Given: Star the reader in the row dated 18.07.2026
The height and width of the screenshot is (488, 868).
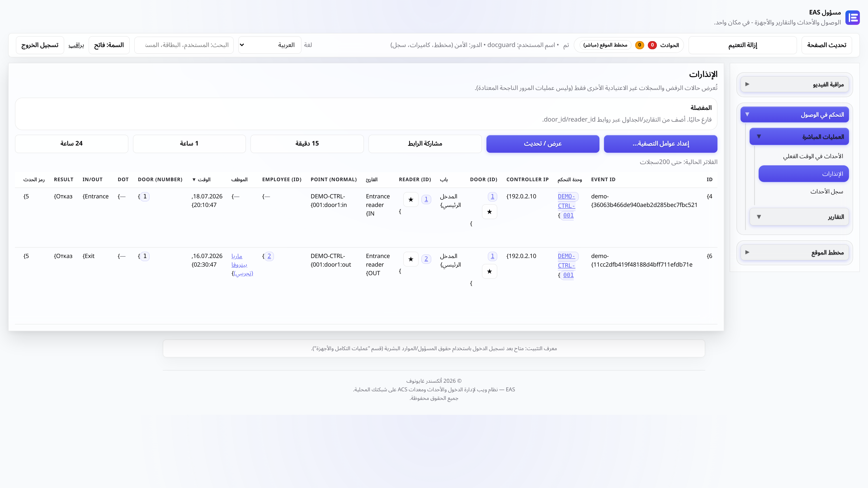Looking at the screenshot, I should (x=411, y=199).
